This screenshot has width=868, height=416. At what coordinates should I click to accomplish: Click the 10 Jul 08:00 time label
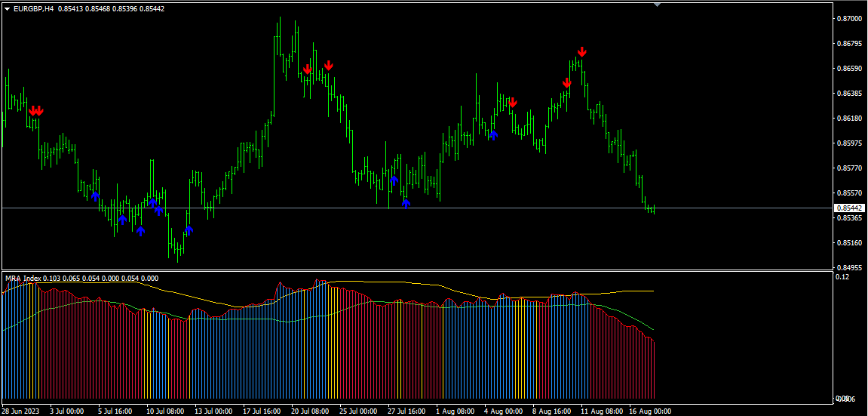164,411
